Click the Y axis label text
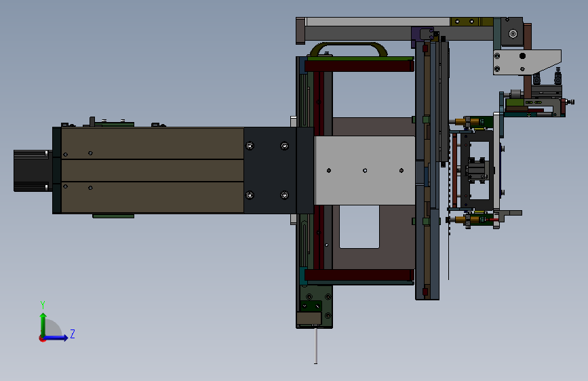This screenshot has width=588, height=381. pos(43,305)
